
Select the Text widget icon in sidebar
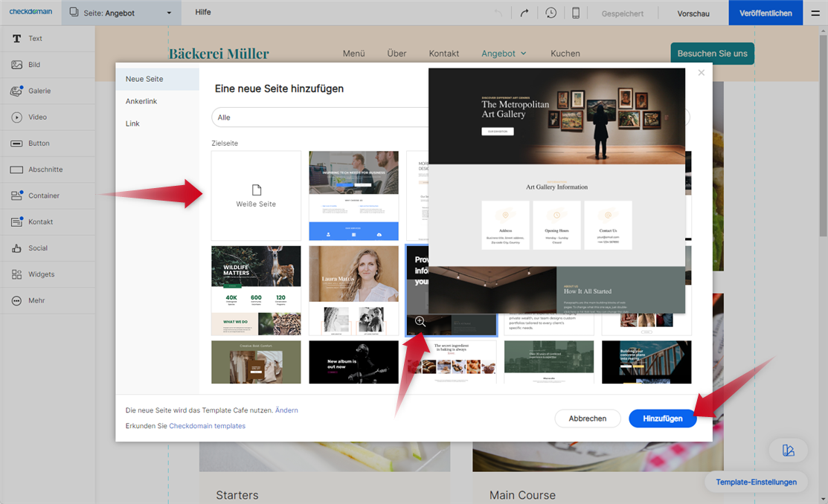click(16, 39)
